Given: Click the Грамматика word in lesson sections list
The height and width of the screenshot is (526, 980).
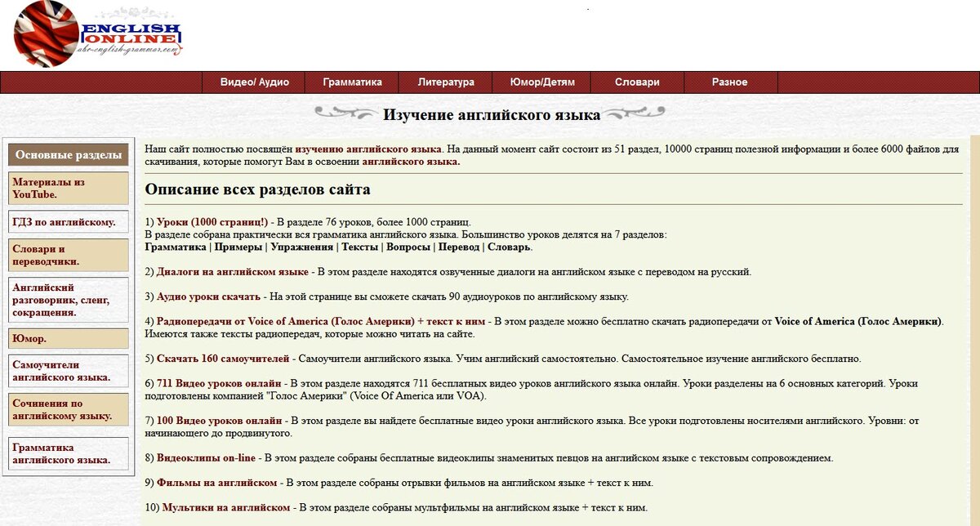Looking at the screenshot, I should coord(176,247).
